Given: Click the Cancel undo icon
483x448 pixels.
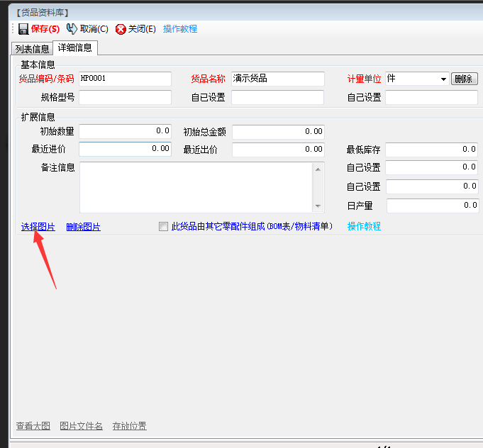Looking at the screenshot, I should point(72,29).
